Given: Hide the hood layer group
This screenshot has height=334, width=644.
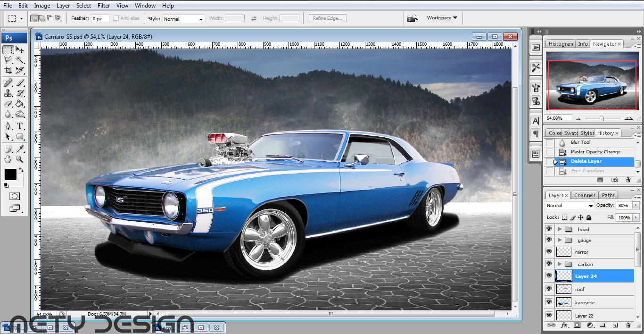Looking at the screenshot, I should (549, 229).
